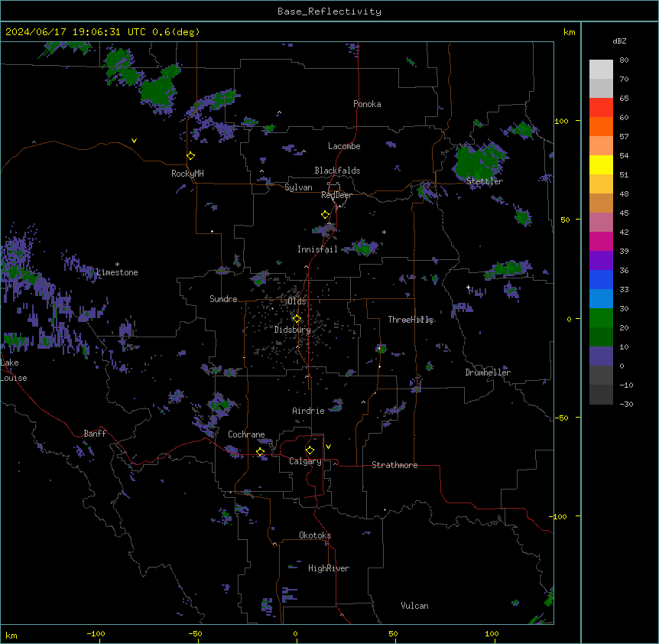The image size is (659, 644).
Task: Click the ThreeHills town label
Action: (411, 320)
